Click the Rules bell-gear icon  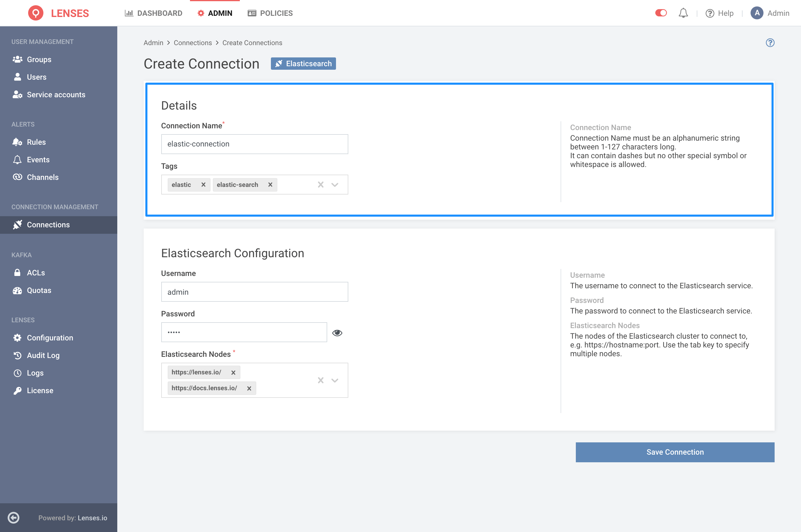[x=17, y=142]
